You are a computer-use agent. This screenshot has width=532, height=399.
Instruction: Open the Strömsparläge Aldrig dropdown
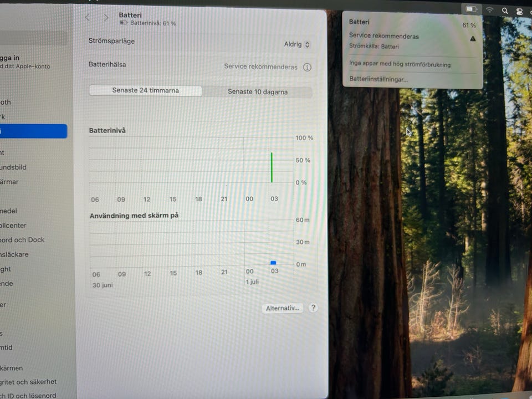pos(297,44)
